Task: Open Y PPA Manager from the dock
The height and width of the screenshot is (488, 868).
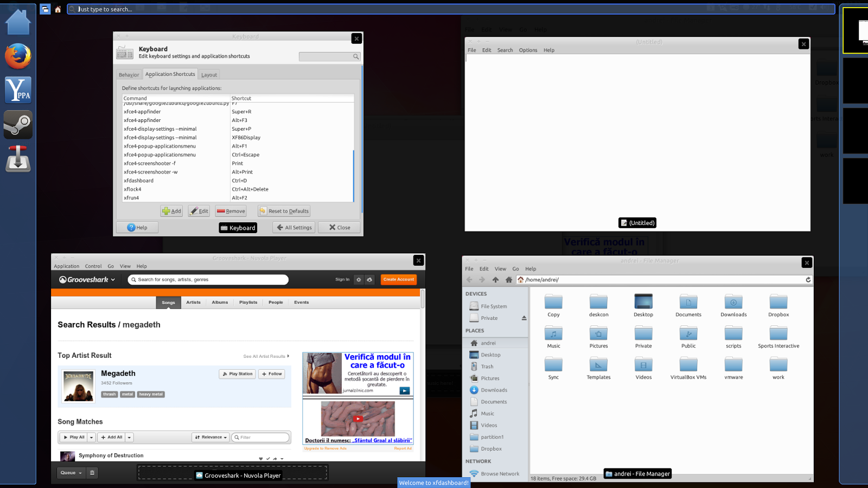Action: (18, 90)
